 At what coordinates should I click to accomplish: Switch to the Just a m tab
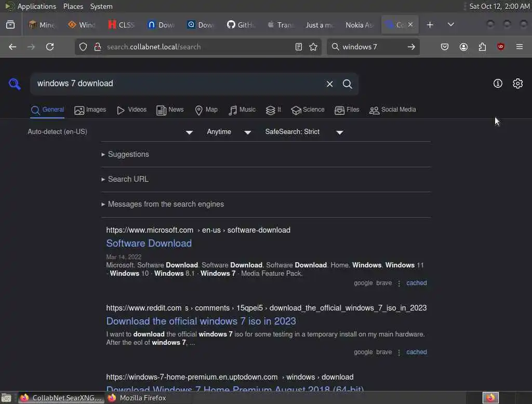pyautogui.click(x=319, y=25)
